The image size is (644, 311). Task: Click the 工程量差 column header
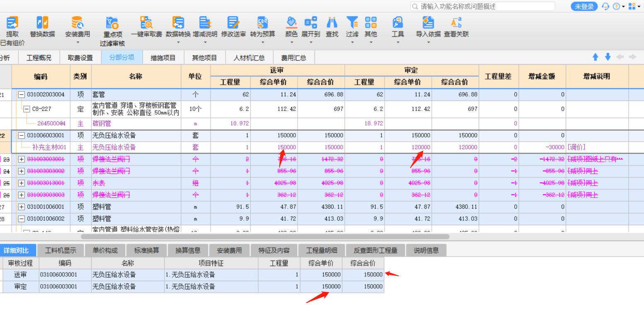point(498,76)
